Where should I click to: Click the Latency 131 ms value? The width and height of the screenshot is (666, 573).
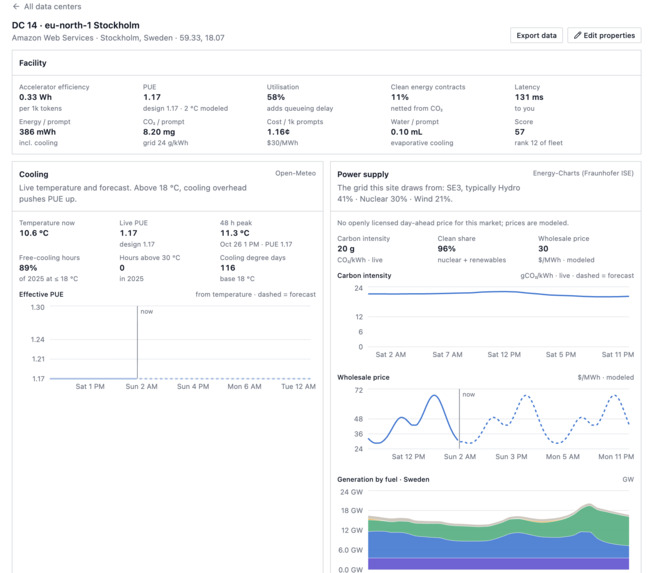(x=529, y=97)
